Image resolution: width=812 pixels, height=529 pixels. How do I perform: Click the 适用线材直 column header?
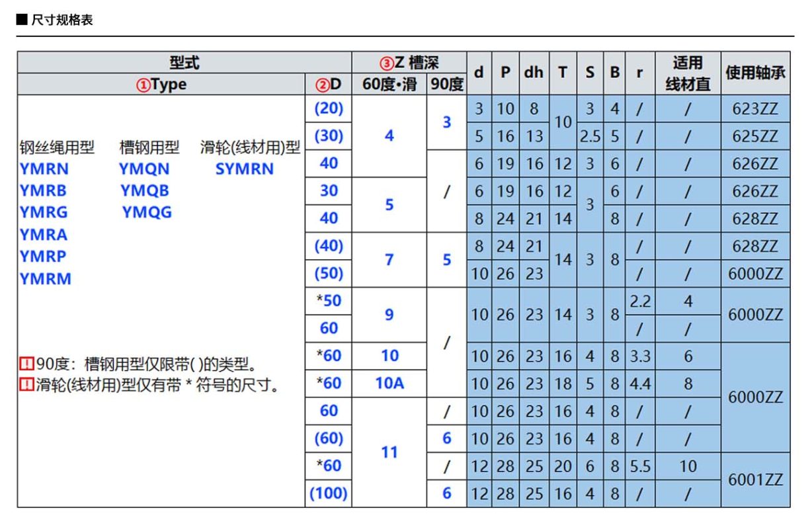688,73
